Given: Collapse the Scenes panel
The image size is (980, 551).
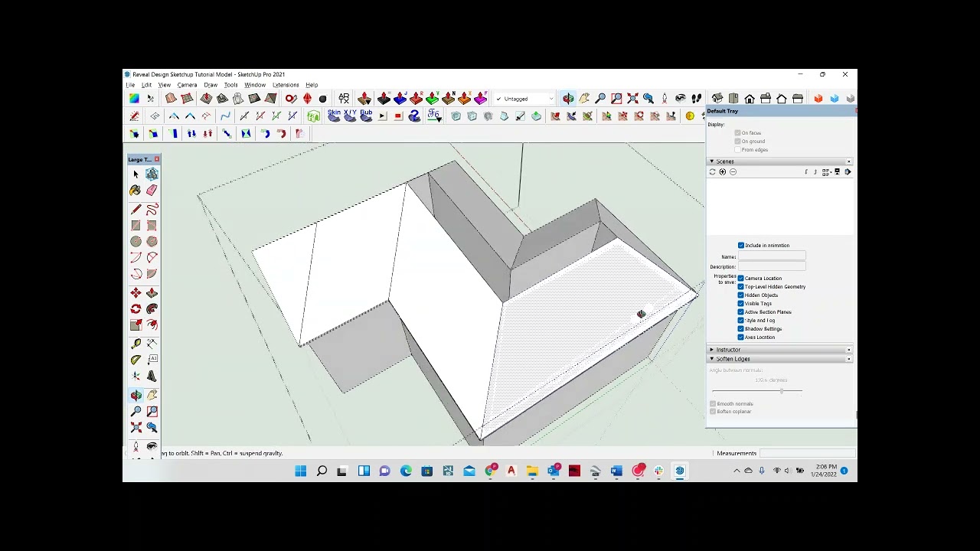Looking at the screenshot, I should (x=712, y=161).
